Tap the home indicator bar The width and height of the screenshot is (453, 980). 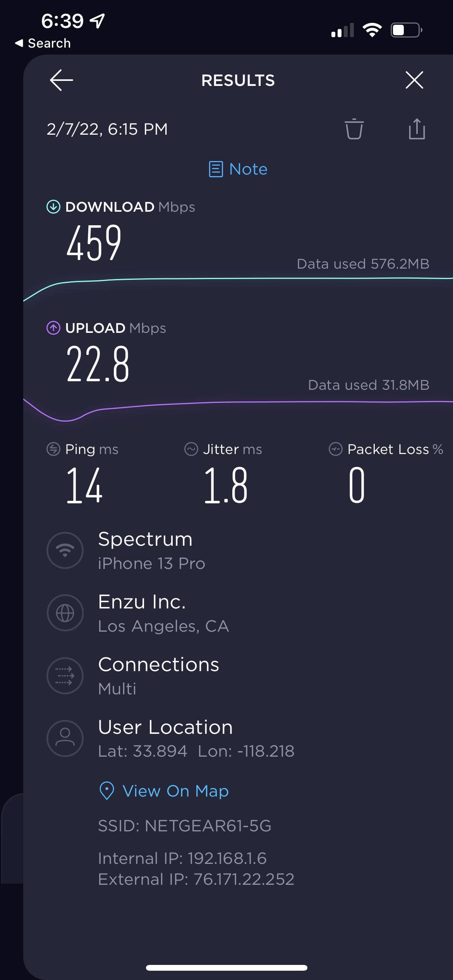pyautogui.click(x=226, y=968)
